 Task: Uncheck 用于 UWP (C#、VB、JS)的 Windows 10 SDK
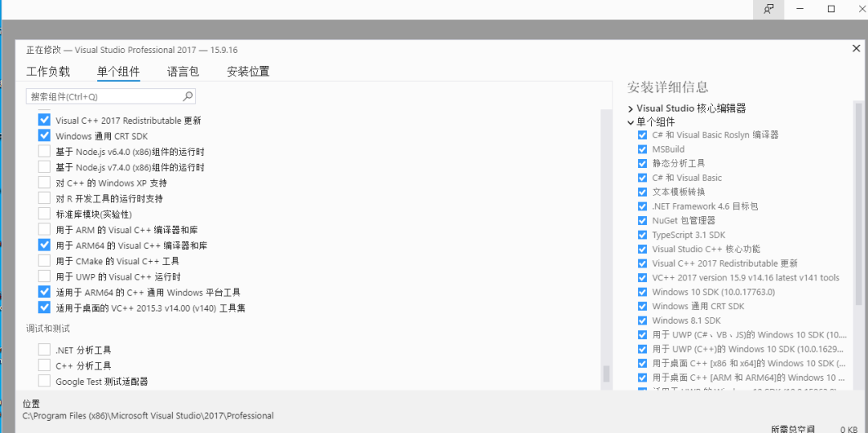click(642, 335)
